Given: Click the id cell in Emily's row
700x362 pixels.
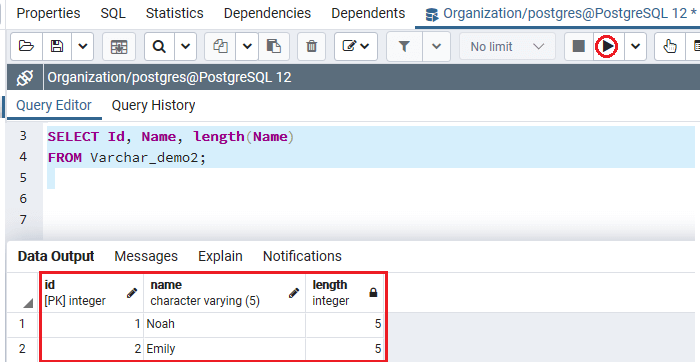Looking at the screenshot, I should pyautogui.click(x=92, y=348).
